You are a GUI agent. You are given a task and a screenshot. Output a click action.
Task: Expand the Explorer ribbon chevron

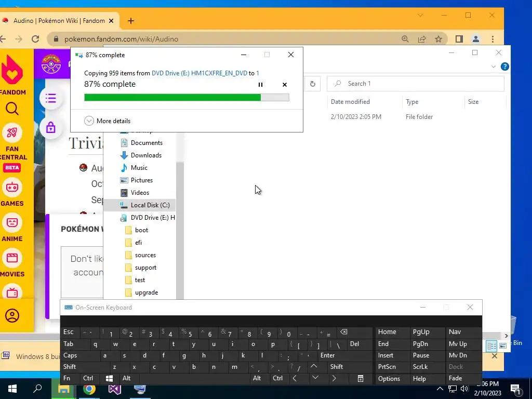coord(494,66)
